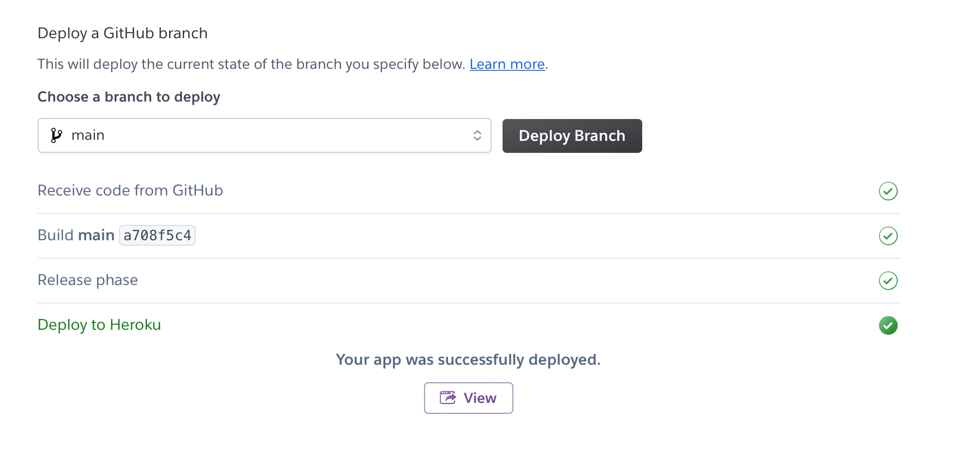The height and width of the screenshot is (475, 980).
Task: Select the Release phase step text
Action: 88,280
